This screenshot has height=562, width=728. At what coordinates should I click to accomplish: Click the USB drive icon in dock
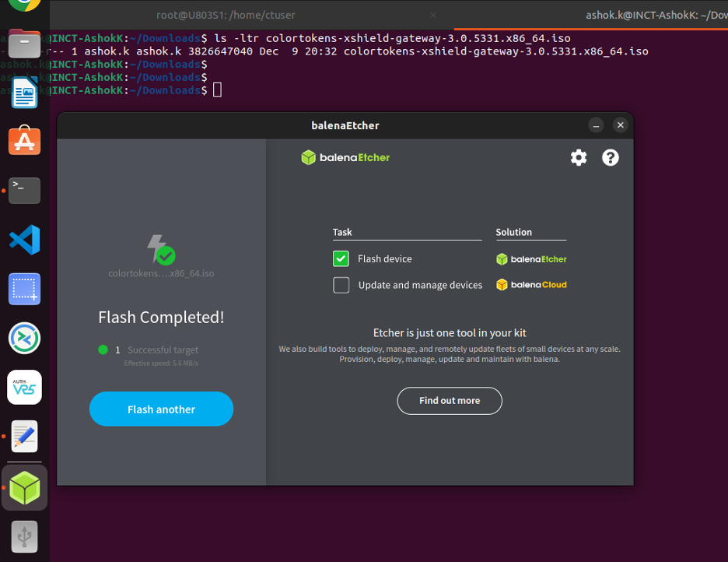24,536
